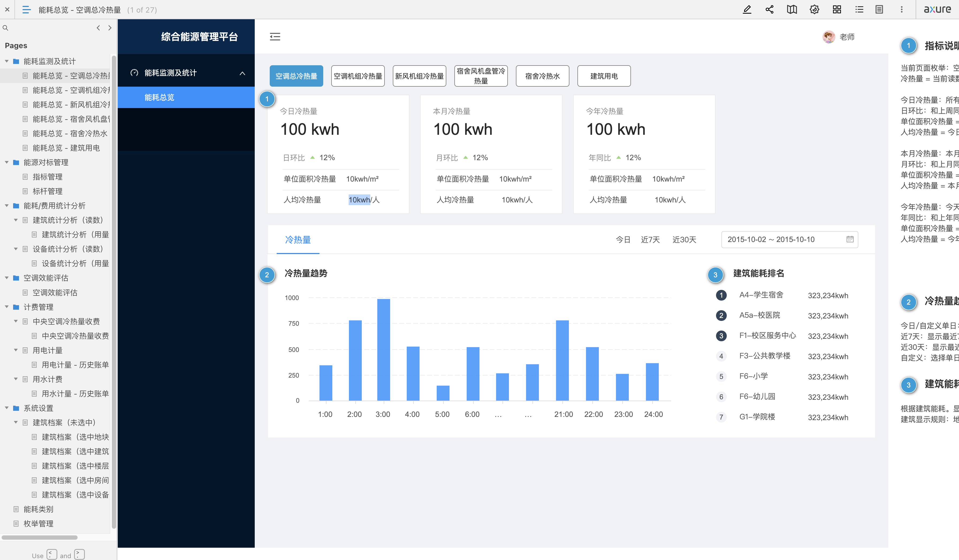Click the search pages magnifier icon
The image size is (959, 560).
pyautogui.click(x=5, y=28)
